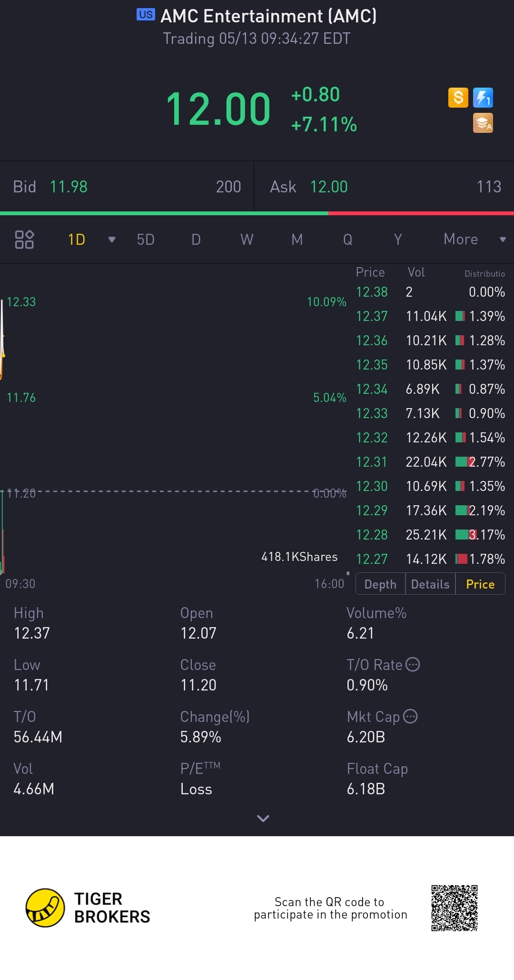Image resolution: width=514 pixels, height=980 pixels.
Task: Tap the T/O Rate value 0.90%
Action: 367,685
